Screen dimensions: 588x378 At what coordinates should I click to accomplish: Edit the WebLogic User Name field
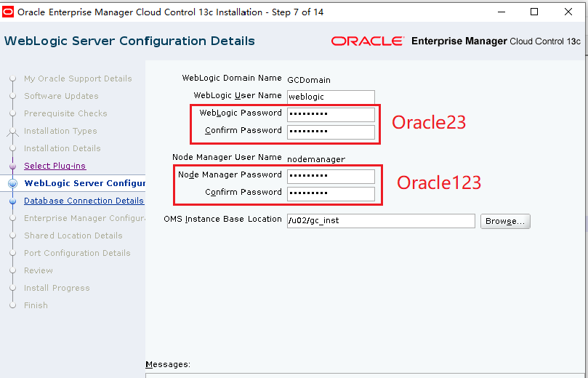(331, 97)
